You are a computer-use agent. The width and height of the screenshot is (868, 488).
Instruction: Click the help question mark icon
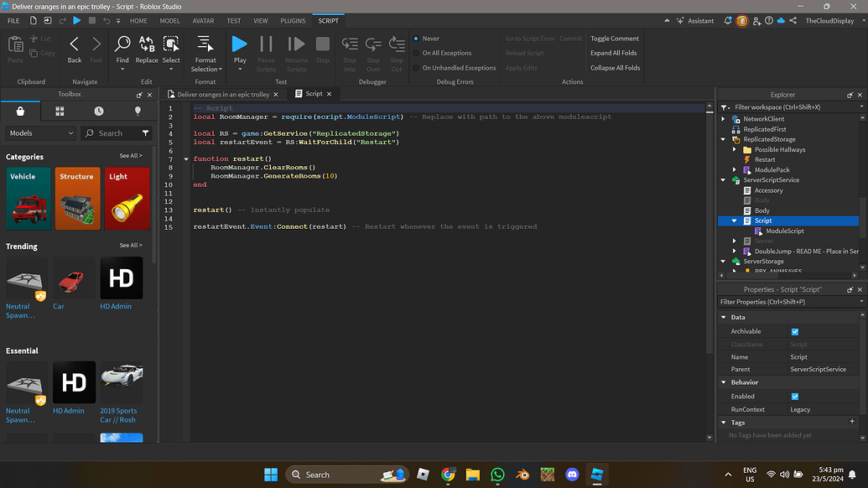769,20
